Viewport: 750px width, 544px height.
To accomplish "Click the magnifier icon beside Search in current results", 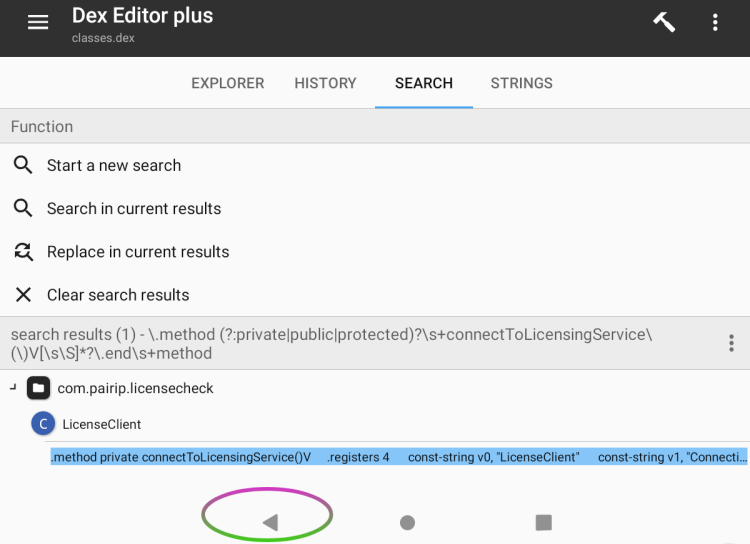I will pyautogui.click(x=23, y=208).
